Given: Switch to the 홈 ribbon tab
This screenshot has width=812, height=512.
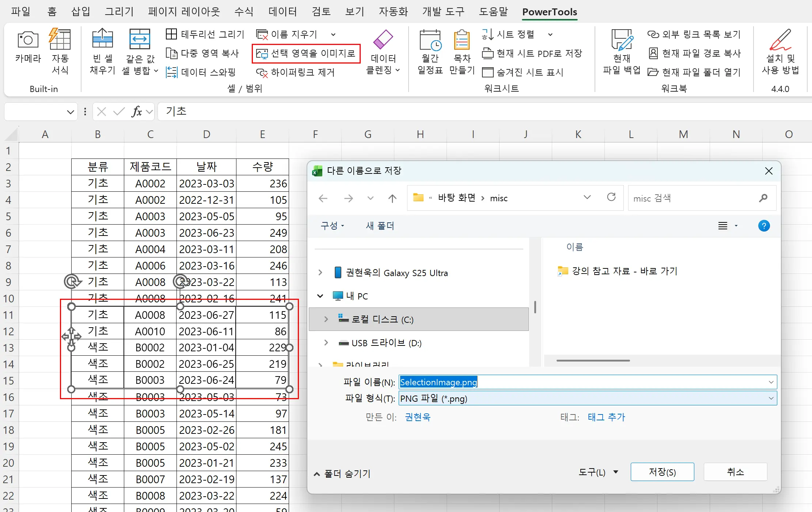Looking at the screenshot, I should coord(52,11).
